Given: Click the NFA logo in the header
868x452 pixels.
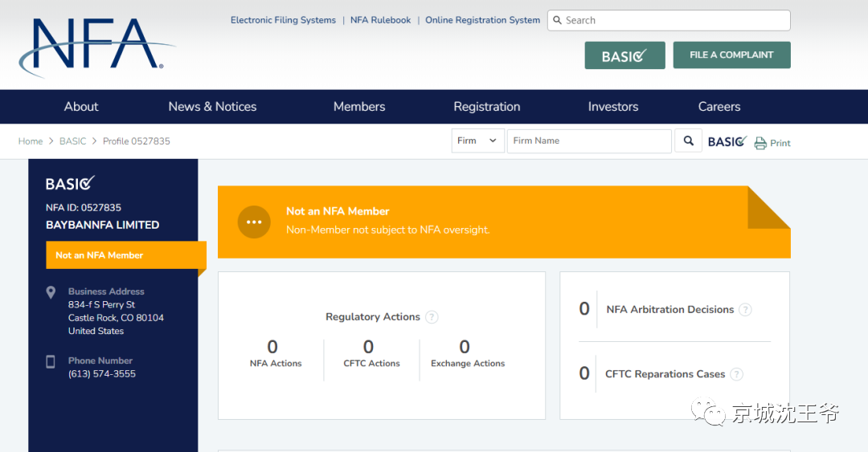Looking at the screenshot, I should click(97, 47).
